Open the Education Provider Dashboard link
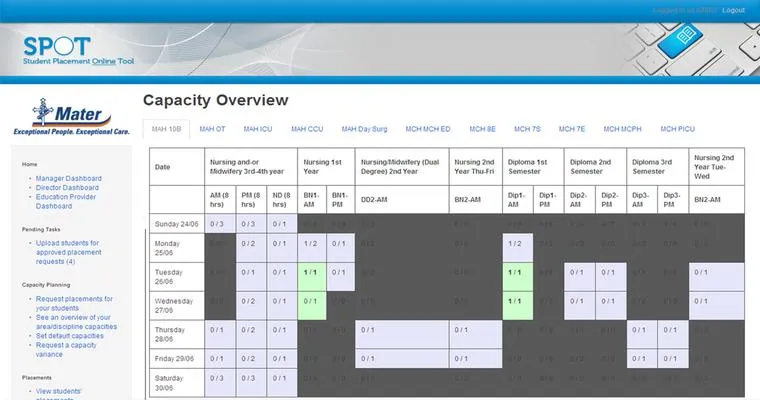 coord(66,201)
